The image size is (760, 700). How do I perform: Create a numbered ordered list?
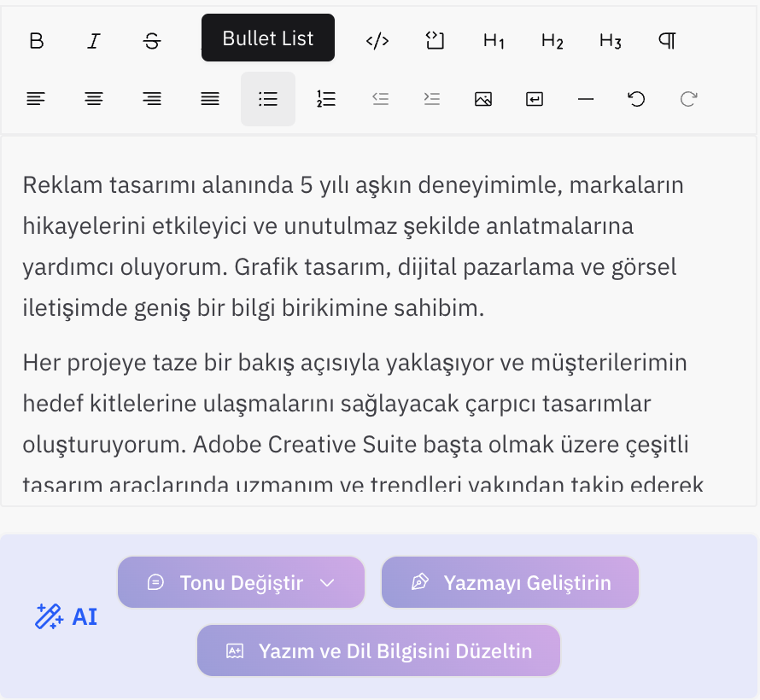click(x=325, y=99)
